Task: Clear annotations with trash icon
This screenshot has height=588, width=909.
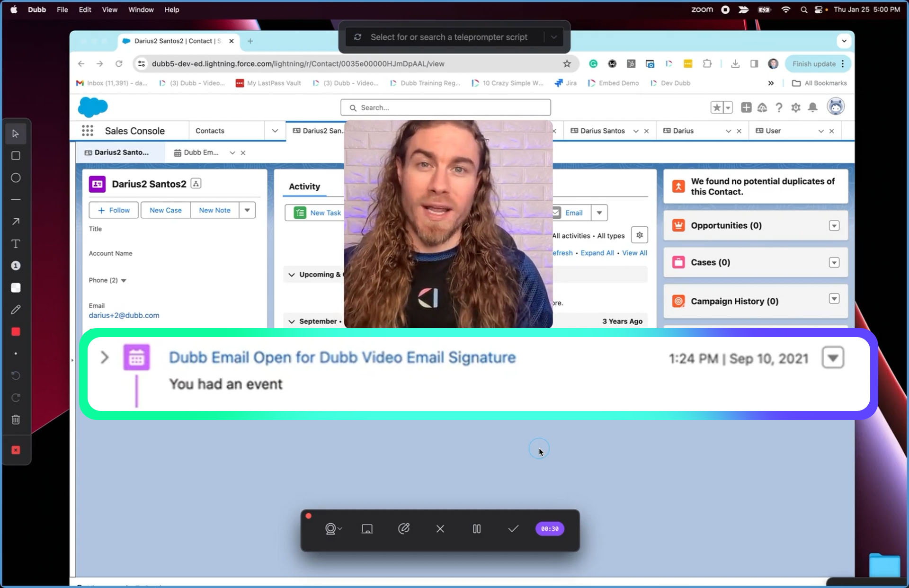Action: pyautogui.click(x=16, y=419)
